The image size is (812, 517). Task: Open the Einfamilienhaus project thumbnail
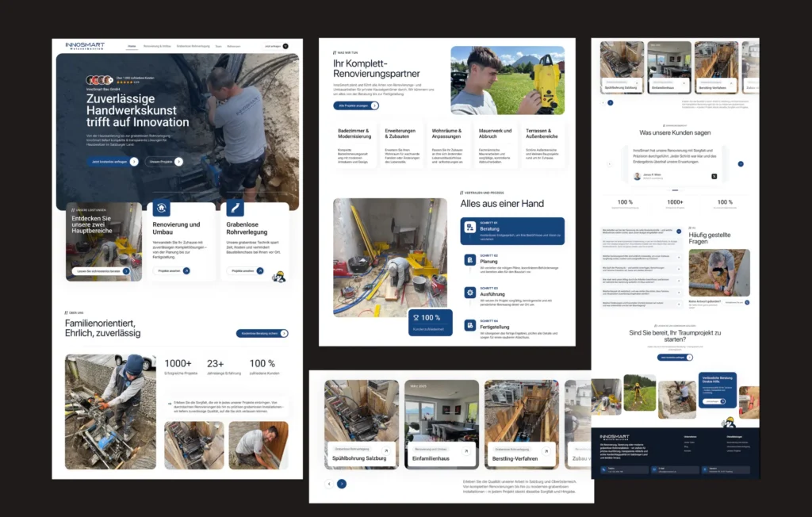[440, 420]
